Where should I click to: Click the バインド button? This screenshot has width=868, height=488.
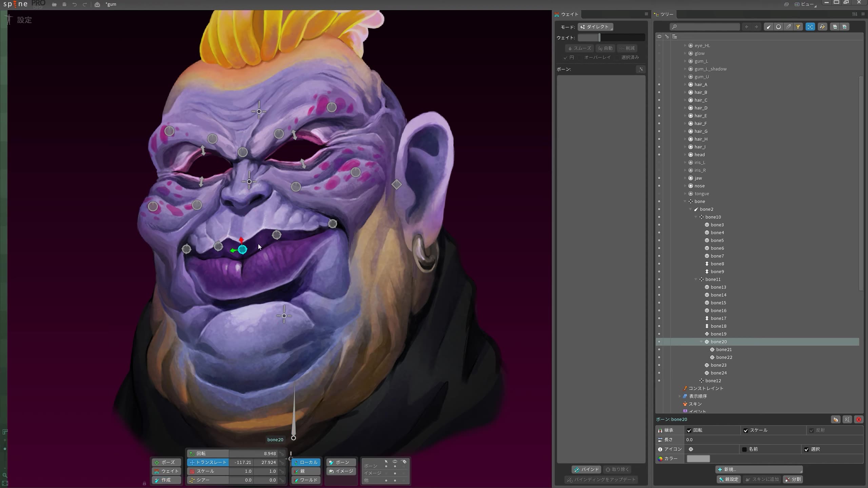[x=587, y=469]
